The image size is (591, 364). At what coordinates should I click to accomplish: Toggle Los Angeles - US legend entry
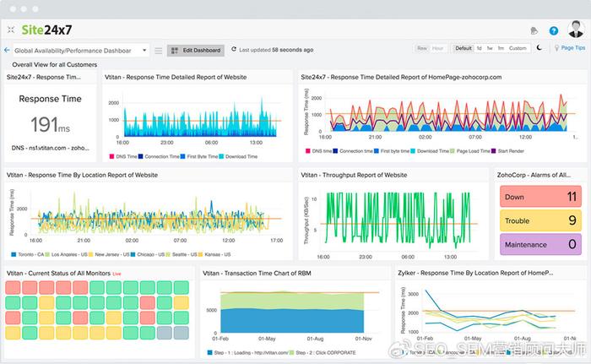pyautogui.click(x=67, y=254)
